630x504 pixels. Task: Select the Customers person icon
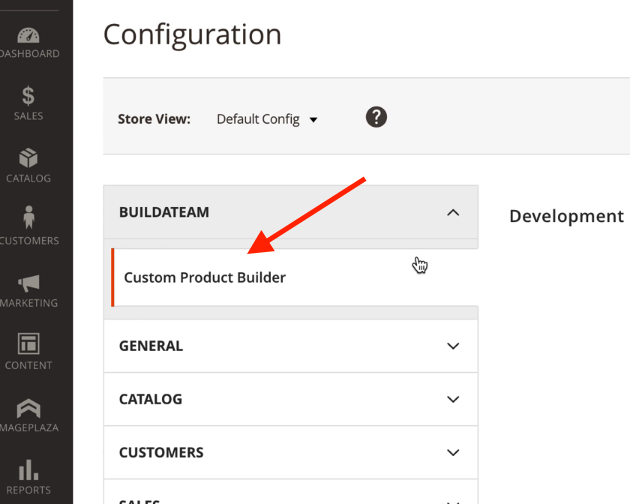pos(29,217)
